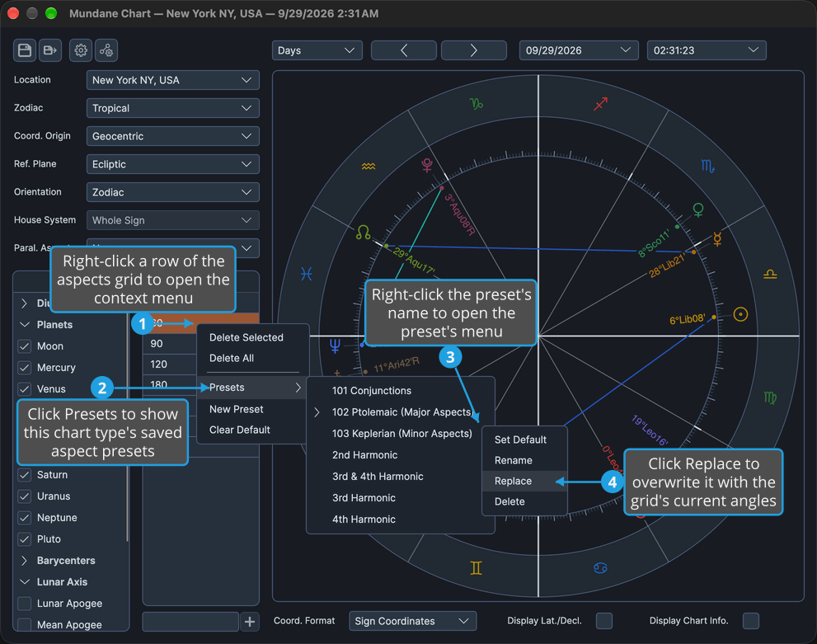Click the Neptune symbol on the chart
Screen dimensions: 817x644
335,346
